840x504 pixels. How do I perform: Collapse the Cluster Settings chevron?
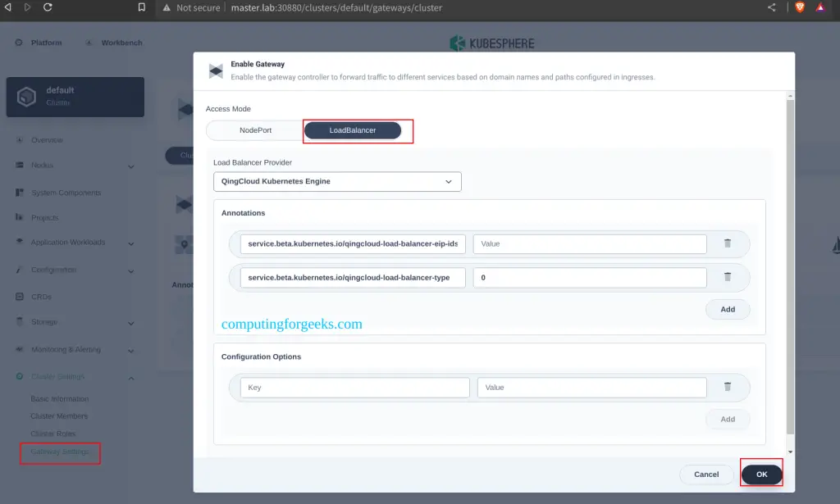[131, 379]
